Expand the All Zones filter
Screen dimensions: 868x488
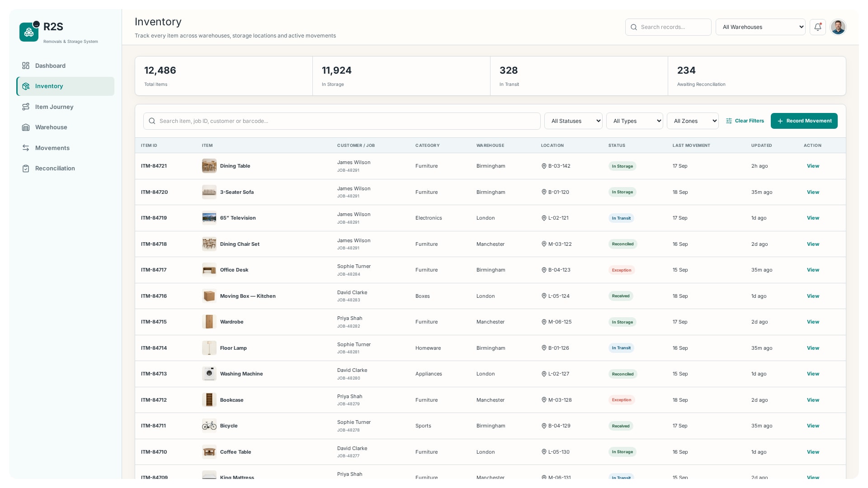pos(692,121)
